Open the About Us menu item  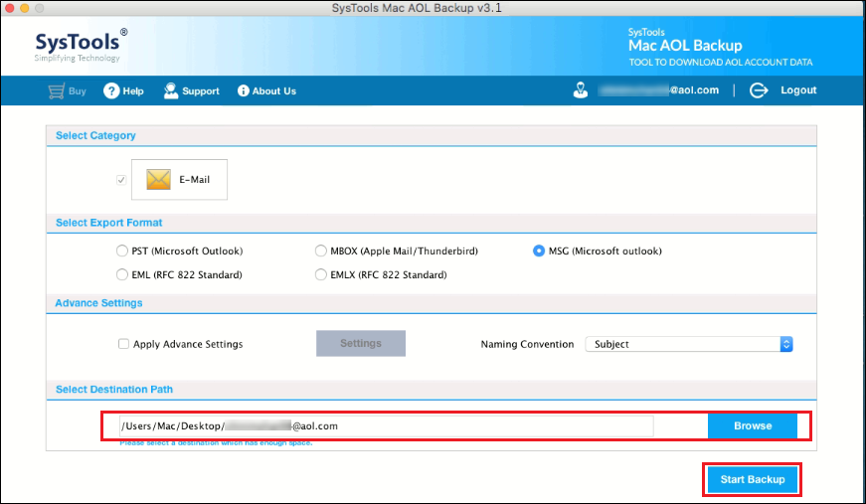click(x=274, y=91)
